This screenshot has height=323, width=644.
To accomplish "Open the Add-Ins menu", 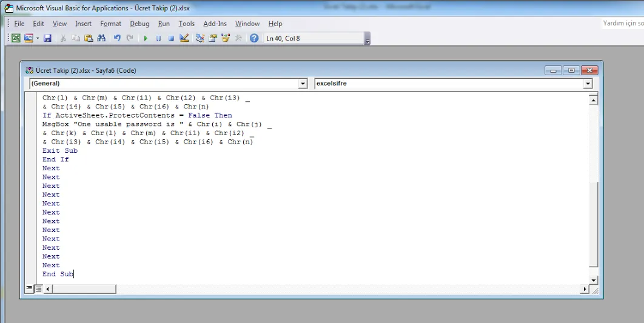I will click(215, 24).
